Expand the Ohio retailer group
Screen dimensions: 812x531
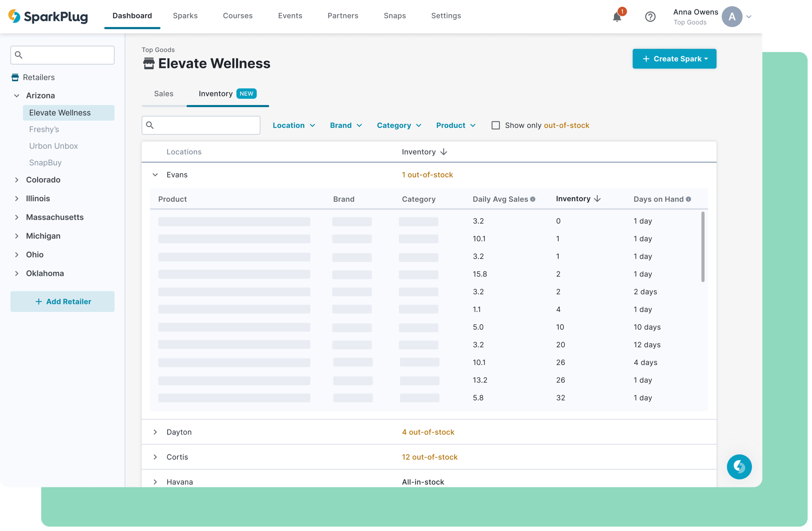tap(17, 254)
